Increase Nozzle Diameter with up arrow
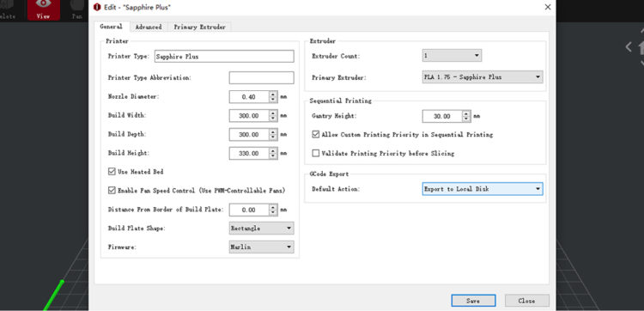 [x=273, y=95]
